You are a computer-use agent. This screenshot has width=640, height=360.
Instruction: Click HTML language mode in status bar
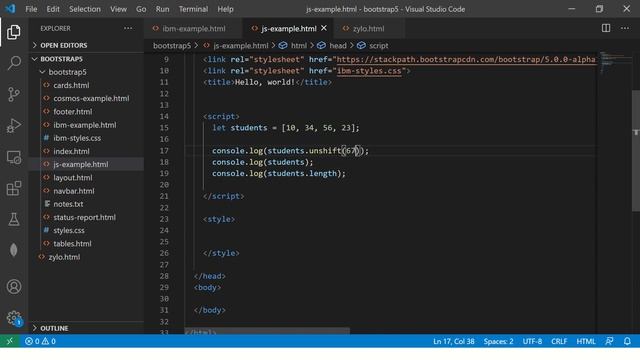[x=586, y=341]
